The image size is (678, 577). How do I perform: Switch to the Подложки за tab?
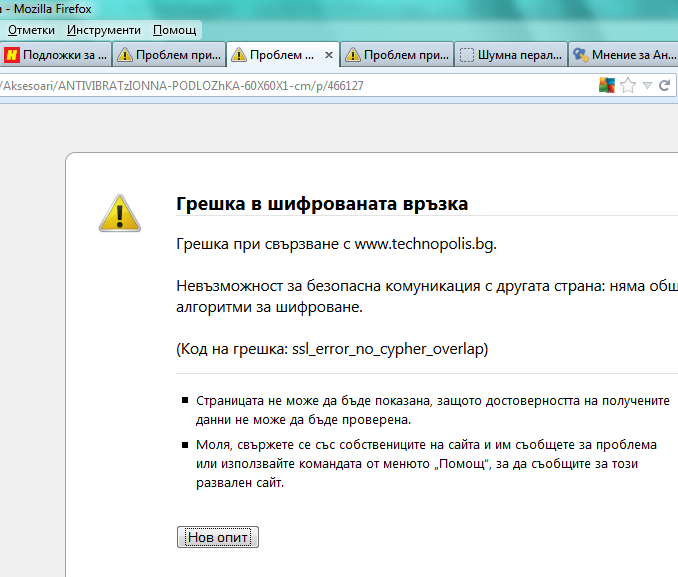(64, 55)
